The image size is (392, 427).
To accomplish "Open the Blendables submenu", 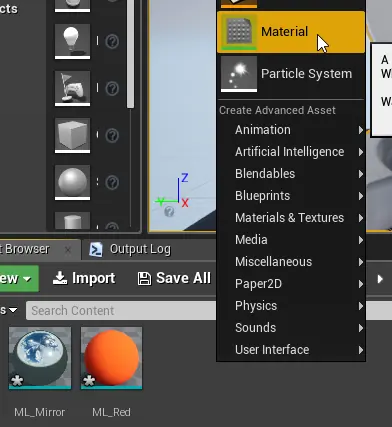I will (x=291, y=174).
